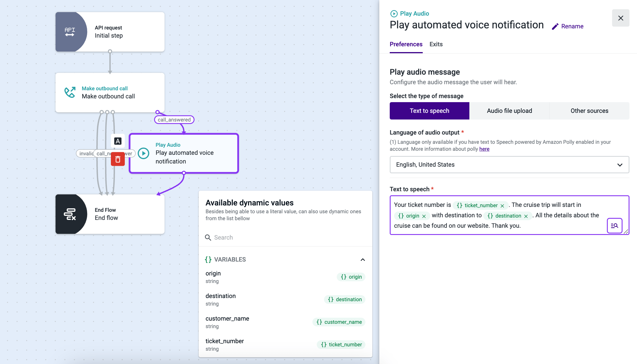Select Other sources as message type
637x364 pixels.
590,111
